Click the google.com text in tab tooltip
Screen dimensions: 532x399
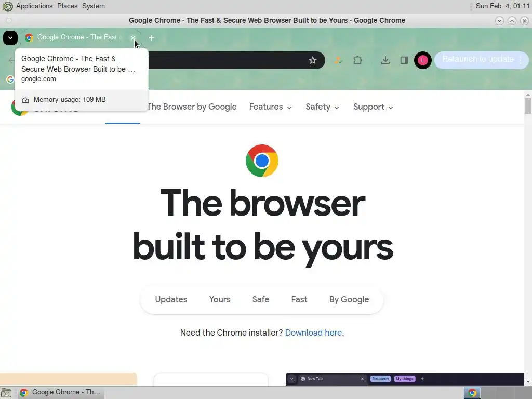pos(38,79)
